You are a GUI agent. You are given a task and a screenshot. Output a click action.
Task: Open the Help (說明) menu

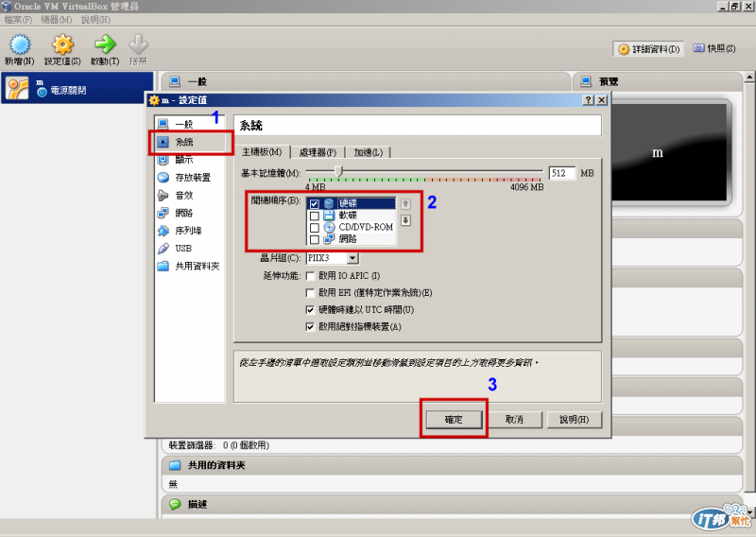tap(95, 20)
